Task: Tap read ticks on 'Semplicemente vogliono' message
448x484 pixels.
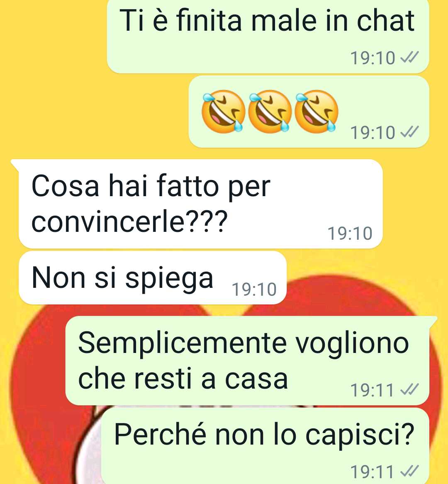Action: (409, 389)
